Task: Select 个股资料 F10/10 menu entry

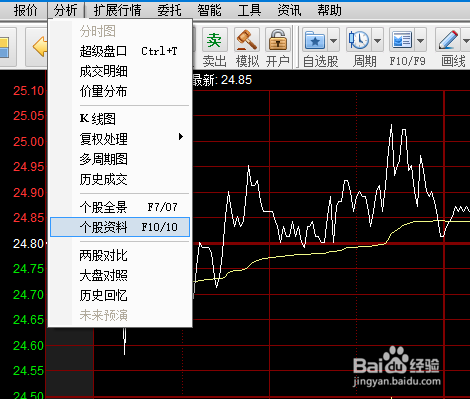Action: click(120, 227)
